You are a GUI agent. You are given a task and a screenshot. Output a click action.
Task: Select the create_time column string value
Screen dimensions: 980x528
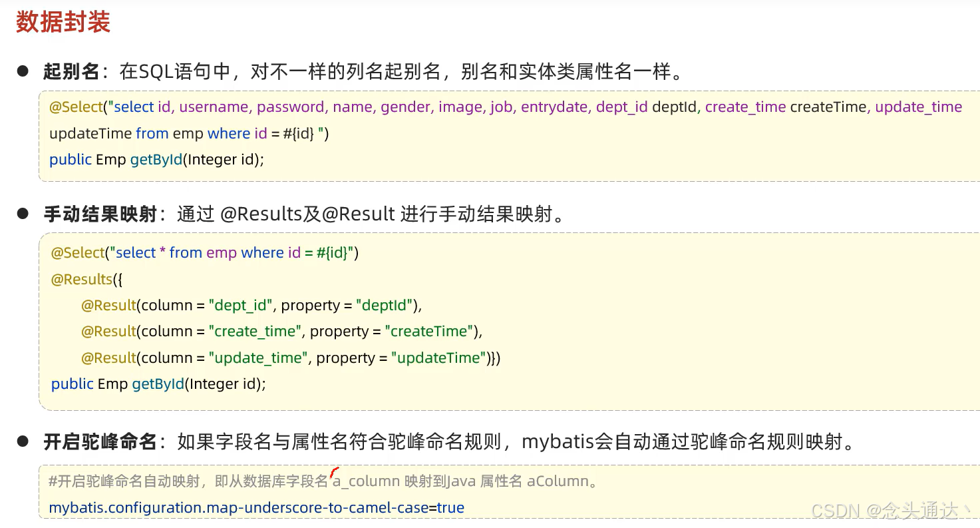click(256, 331)
